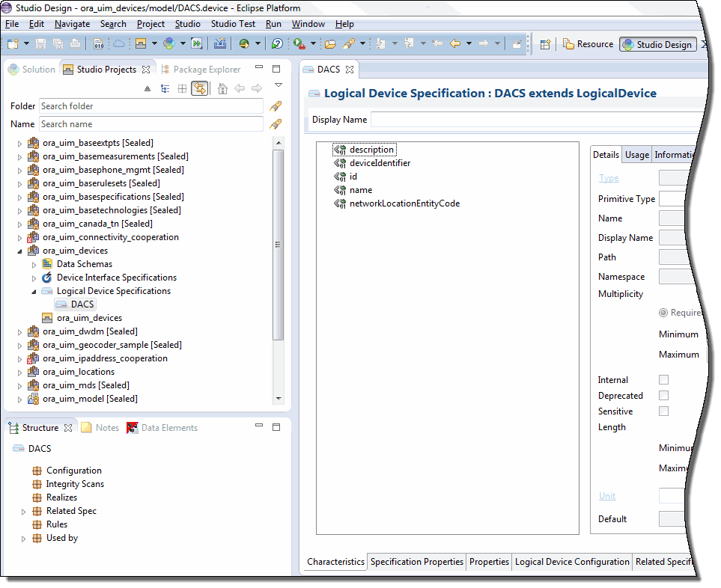
Task: Expand the Data Schemas folder
Action: pos(34,265)
